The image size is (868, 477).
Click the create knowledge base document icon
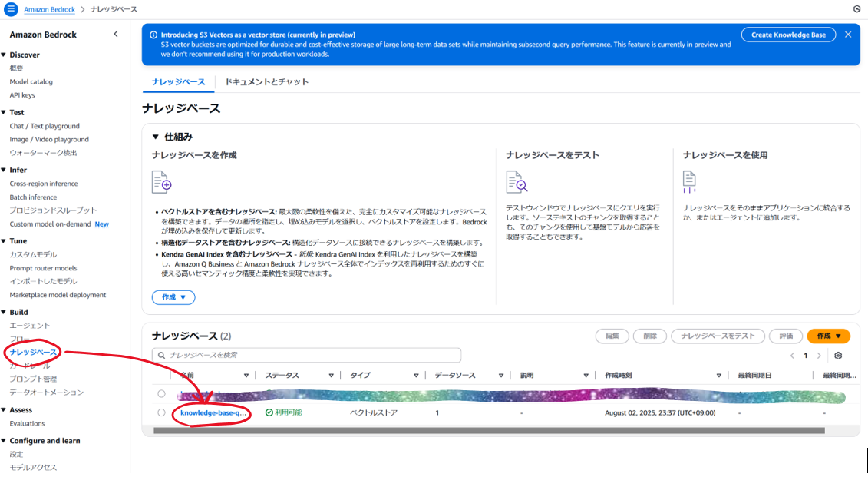click(161, 182)
